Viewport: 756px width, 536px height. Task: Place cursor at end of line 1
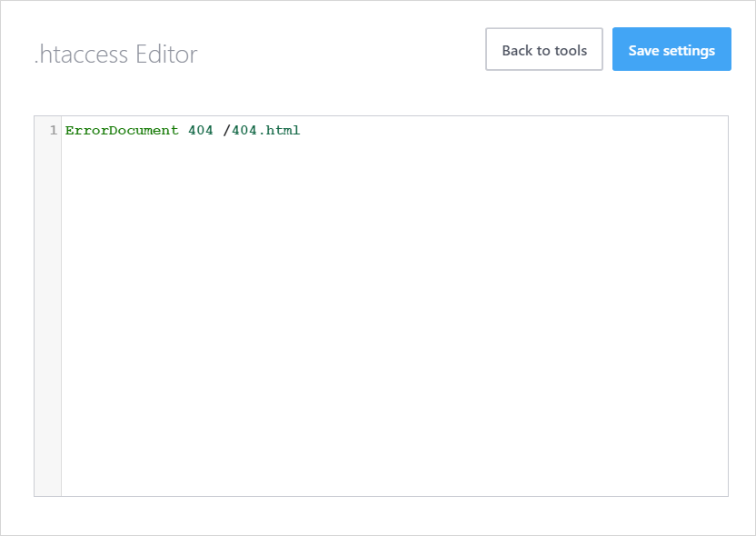[x=302, y=130]
